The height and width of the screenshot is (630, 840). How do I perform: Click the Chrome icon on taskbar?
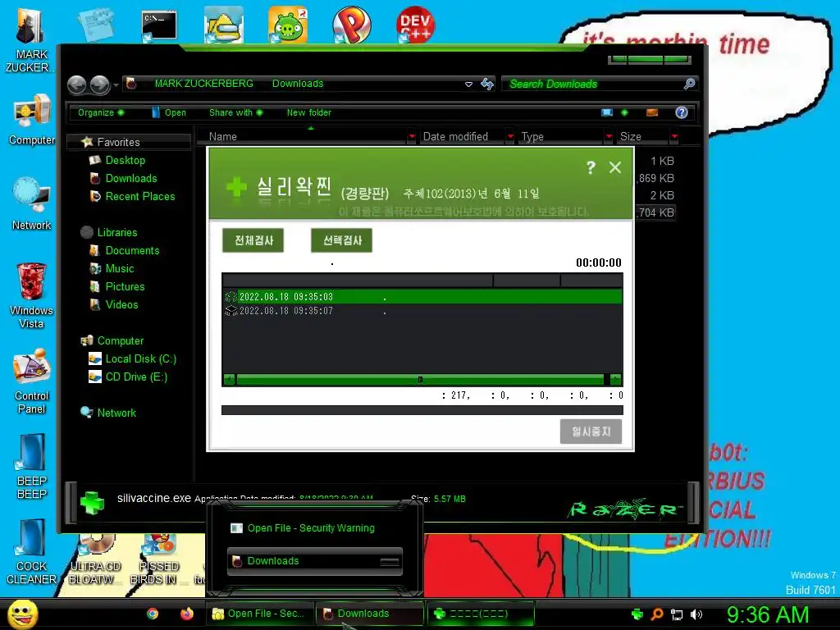[x=153, y=614]
